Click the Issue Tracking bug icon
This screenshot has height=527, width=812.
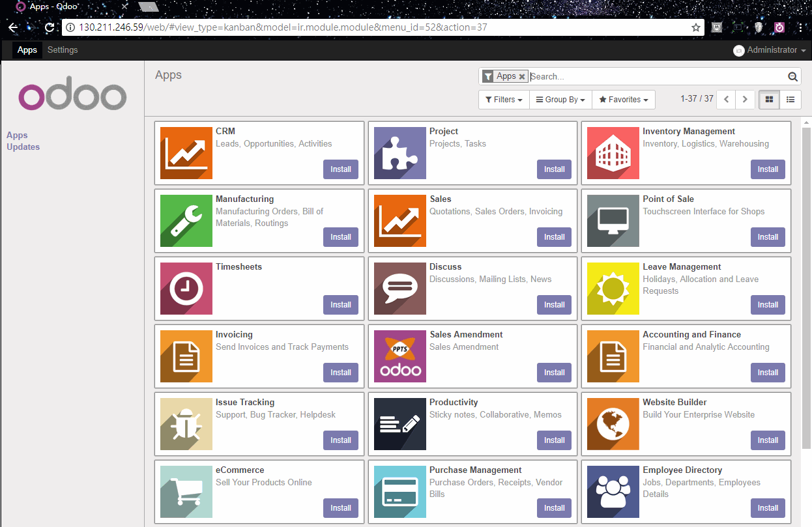(x=186, y=424)
